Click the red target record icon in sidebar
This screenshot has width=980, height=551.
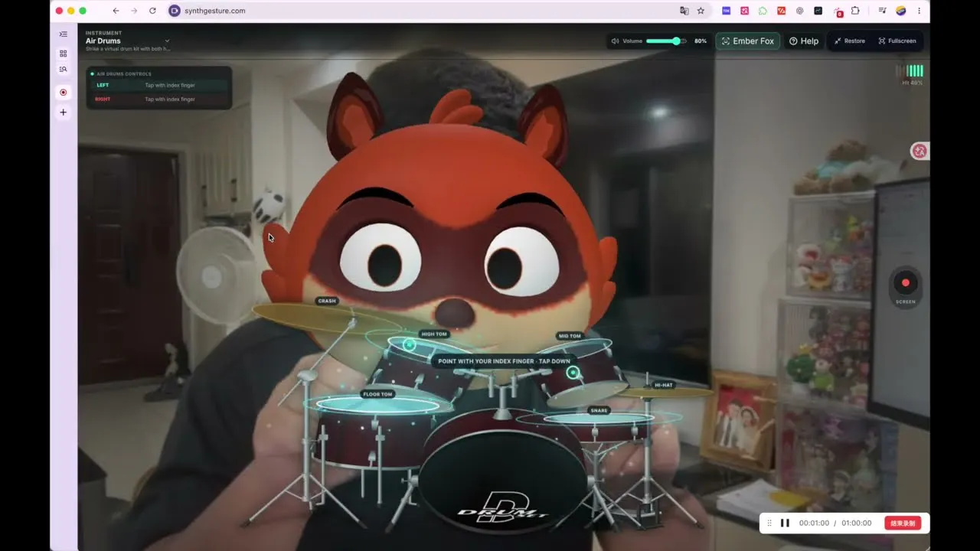pos(64,93)
